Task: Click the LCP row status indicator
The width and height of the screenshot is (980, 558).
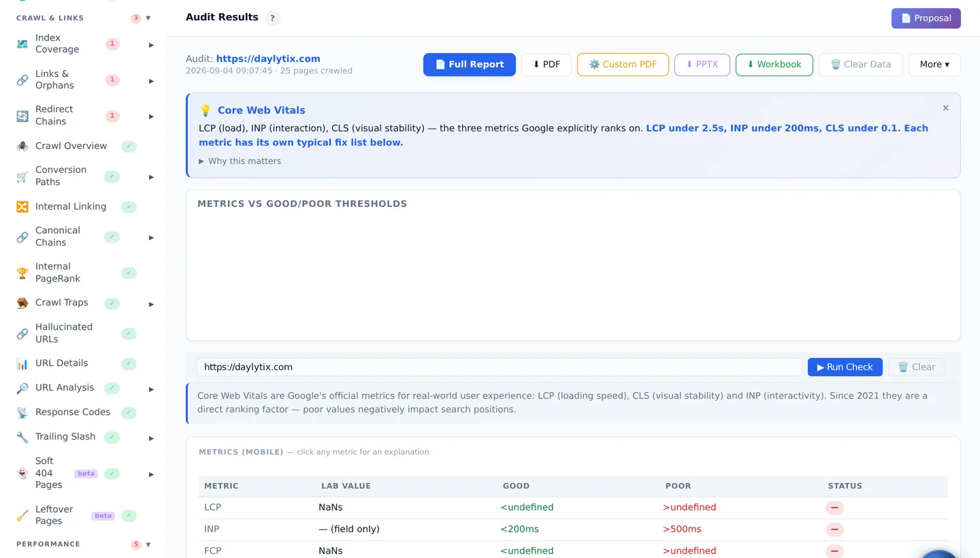Action: pyautogui.click(x=834, y=508)
